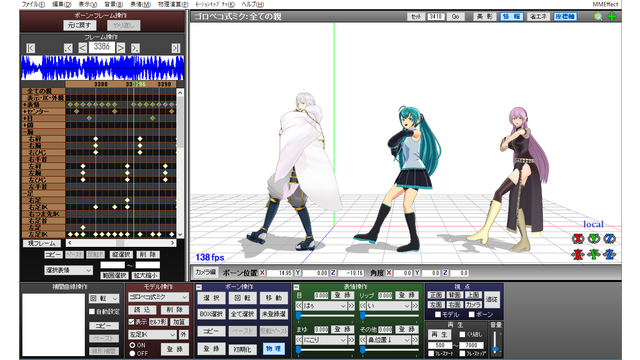Screen dimensions: 640x360
Task: Click the yellow magnifier zoom icon
Action: [598, 16]
